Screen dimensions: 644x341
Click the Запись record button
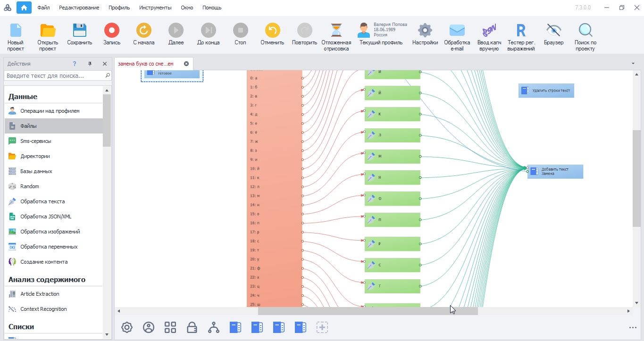(x=112, y=31)
